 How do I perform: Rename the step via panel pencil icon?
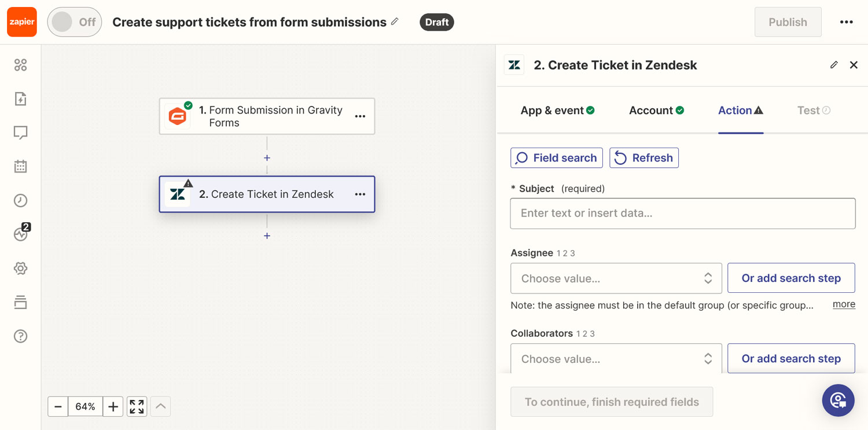pos(834,65)
